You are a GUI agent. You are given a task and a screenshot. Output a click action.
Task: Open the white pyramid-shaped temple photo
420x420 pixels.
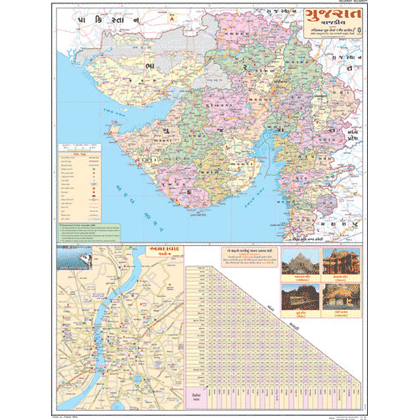[x=300, y=261]
